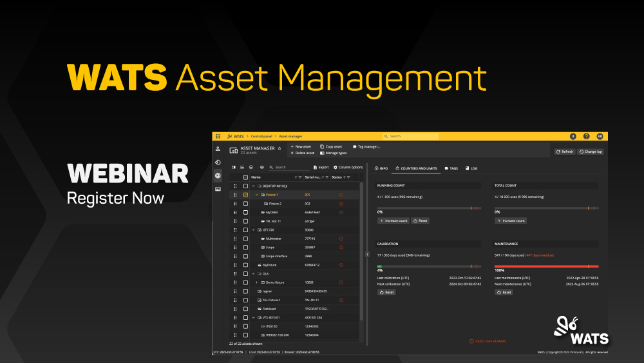Screen dimensions: 644x363
Task: Open the AR user avatar menu
Action: click(600, 137)
